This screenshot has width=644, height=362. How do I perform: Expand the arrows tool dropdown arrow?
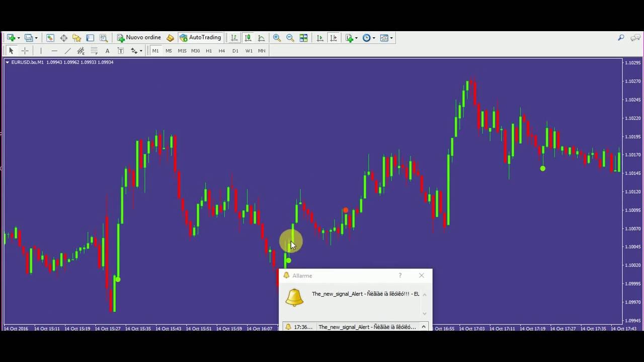(x=141, y=51)
